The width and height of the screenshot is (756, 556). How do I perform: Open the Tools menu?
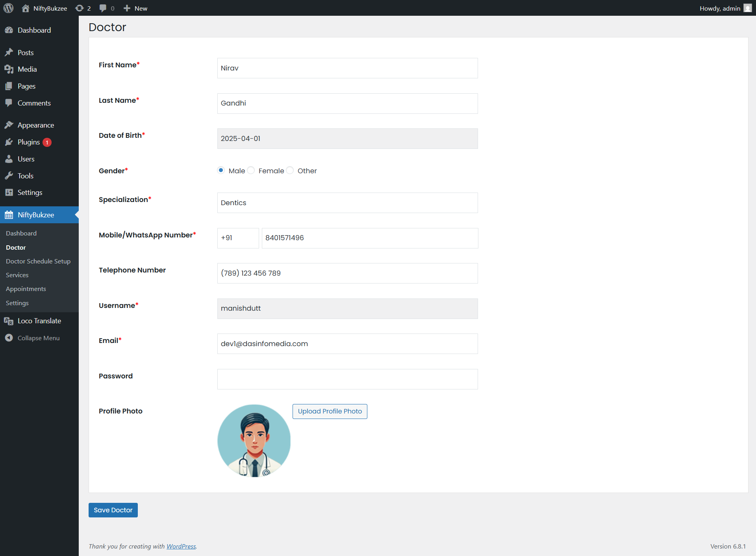pyautogui.click(x=25, y=176)
